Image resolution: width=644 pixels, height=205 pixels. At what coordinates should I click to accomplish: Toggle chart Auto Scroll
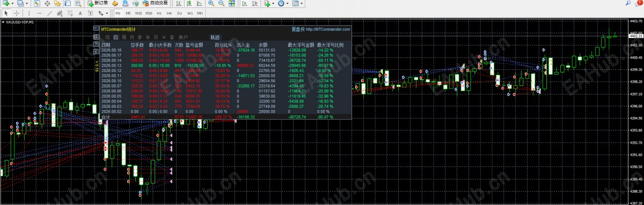click(x=244, y=4)
